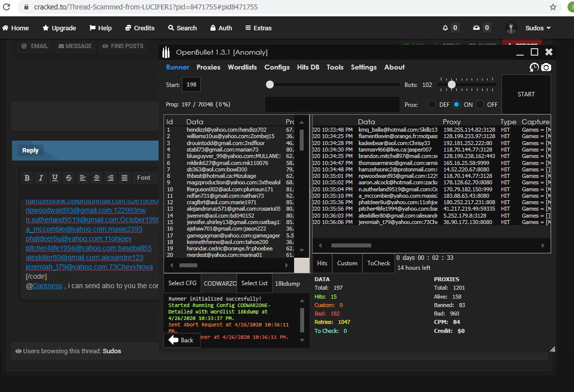The height and width of the screenshot is (392, 574).
Task: Open notifications bell icon in forum header
Action: click(445, 28)
